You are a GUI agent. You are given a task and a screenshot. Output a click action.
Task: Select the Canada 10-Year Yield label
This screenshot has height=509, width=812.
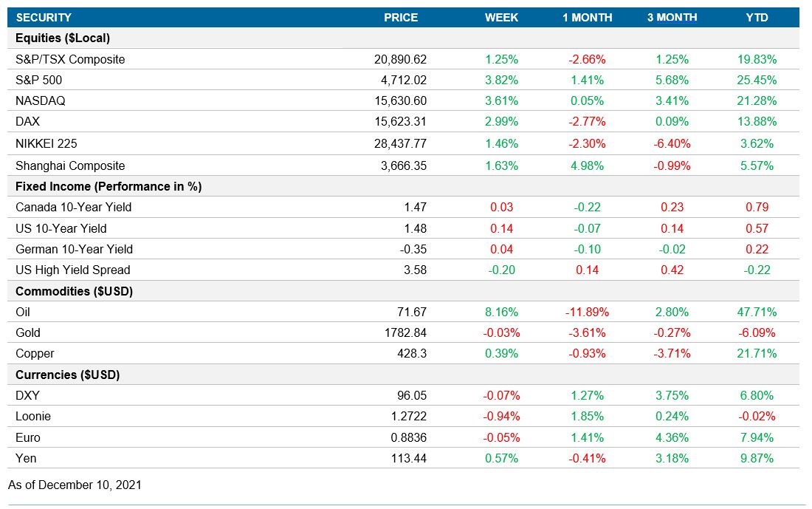click(74, 208)
